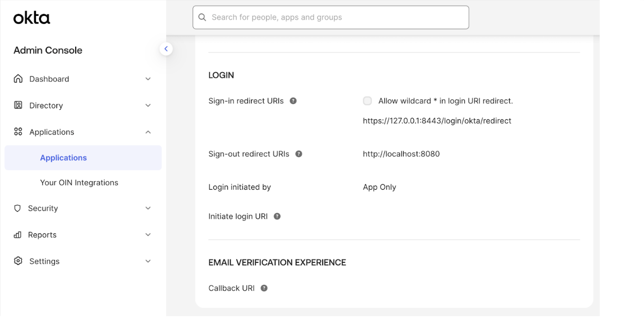
Task: Collapse the sidebar with arrow button
Action: pos(166,49)
